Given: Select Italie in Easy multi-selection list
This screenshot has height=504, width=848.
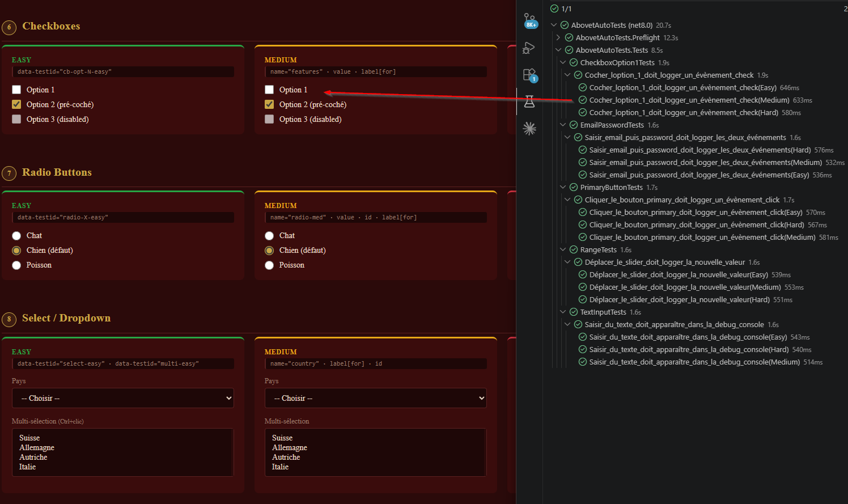Looking at the screenshot, I should [x=123, y=467].
